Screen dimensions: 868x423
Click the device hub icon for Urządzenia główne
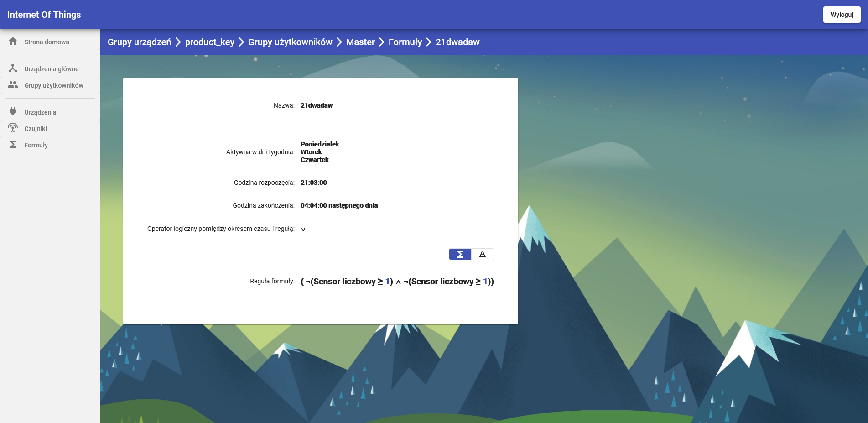coord(13,68)
